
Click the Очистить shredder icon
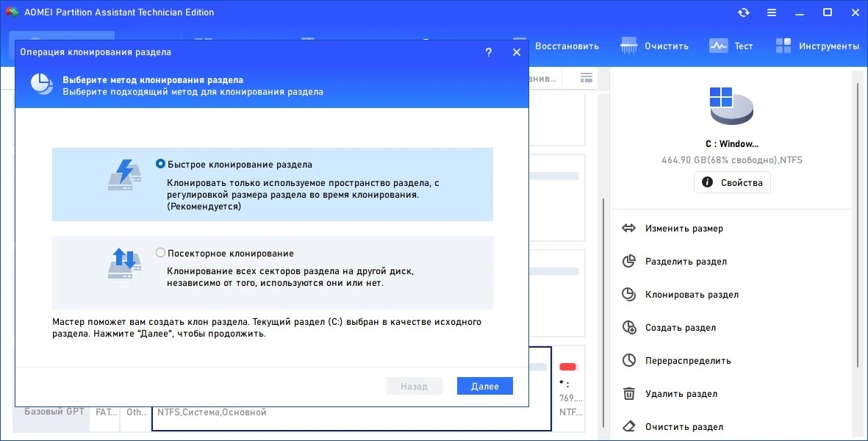tap(629, 46)
